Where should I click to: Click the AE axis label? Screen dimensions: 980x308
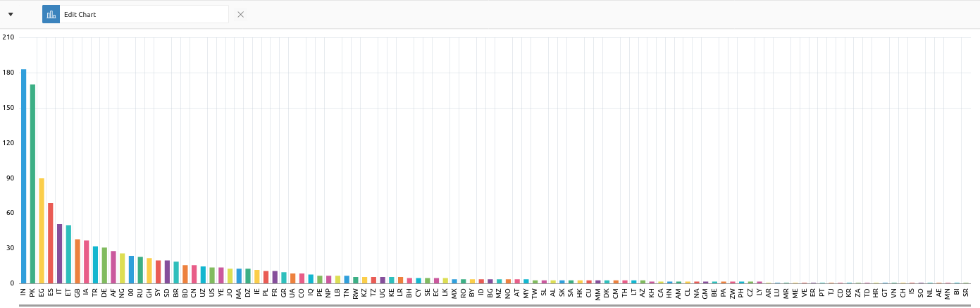(x=938, y=291)
